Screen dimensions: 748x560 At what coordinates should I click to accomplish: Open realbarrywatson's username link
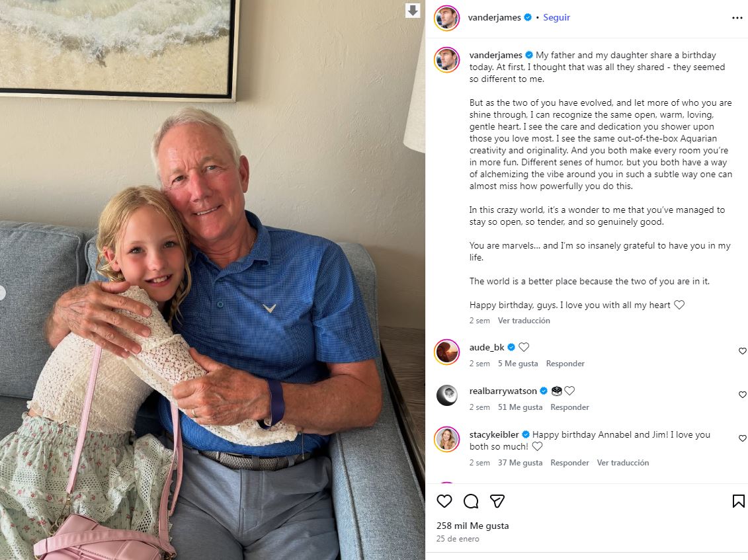(x=503, y=391)
